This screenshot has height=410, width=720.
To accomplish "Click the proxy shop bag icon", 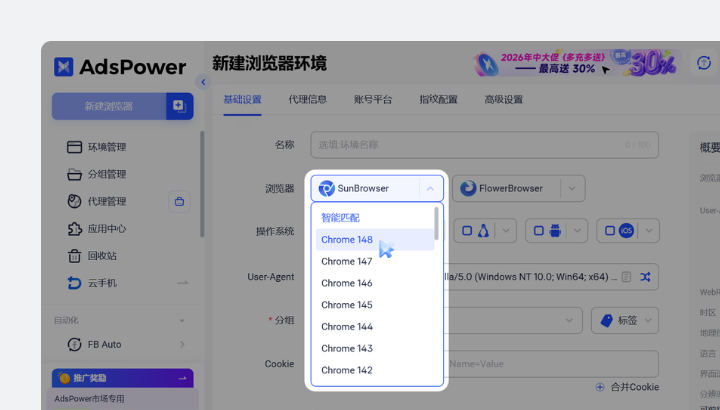I will click(x=180, y=202).
